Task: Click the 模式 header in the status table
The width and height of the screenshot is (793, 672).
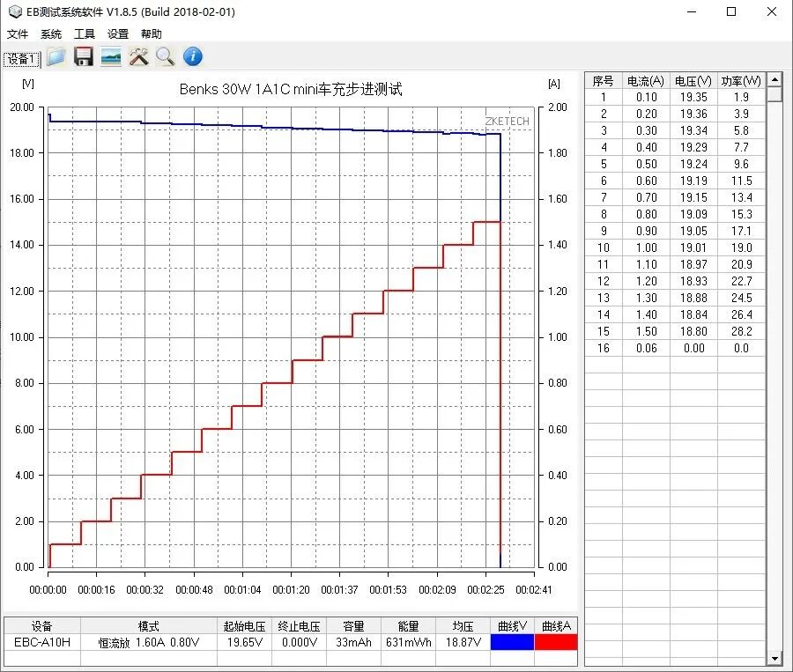Action: click(149, 626)
